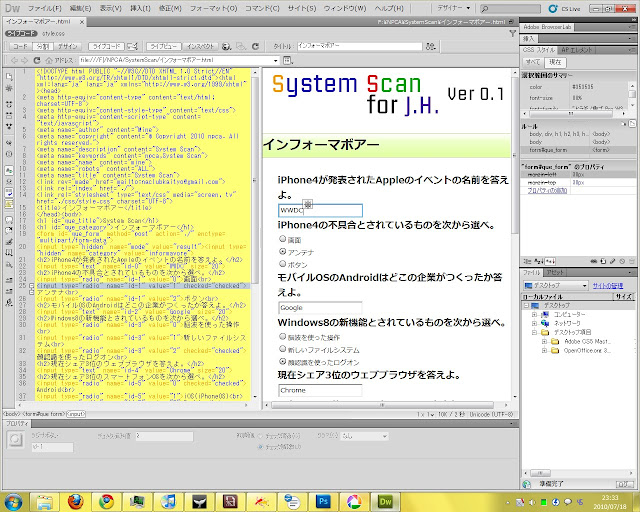Click the refresh design view icon
This screenshot has height=512, width=640.
(x=256, y=47)
